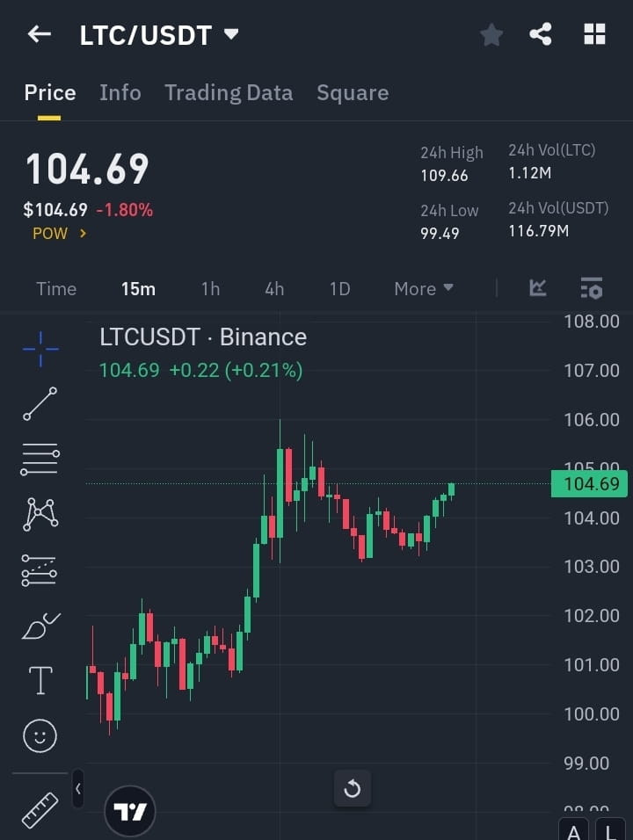633x840 pixels.
Task: Select the text annotation tool
Action: point(40,680)
